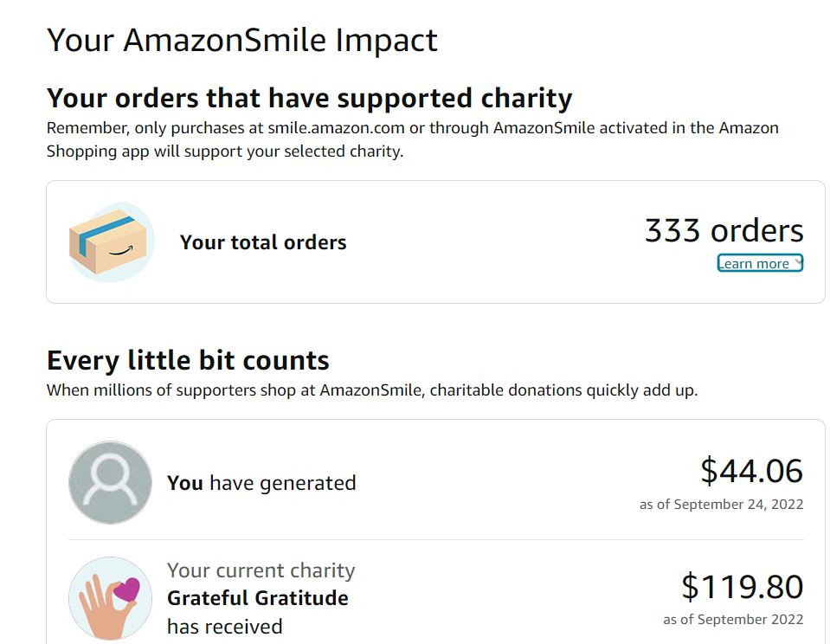The height and width of the screenshot is (644, 830).
Task: Click the orders that have supported charity heading
Action: (x=309, y=98)
